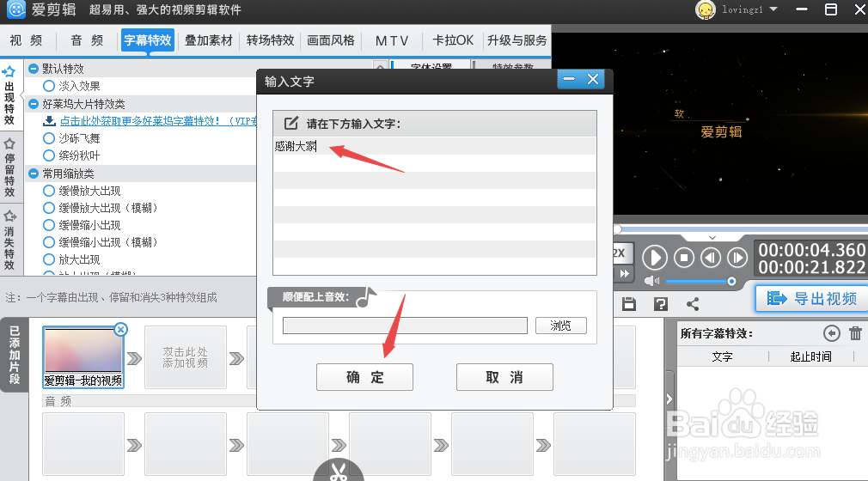This screenshot has height=481, width=868.
Task: Play the video preview
Action: [654, 258]
